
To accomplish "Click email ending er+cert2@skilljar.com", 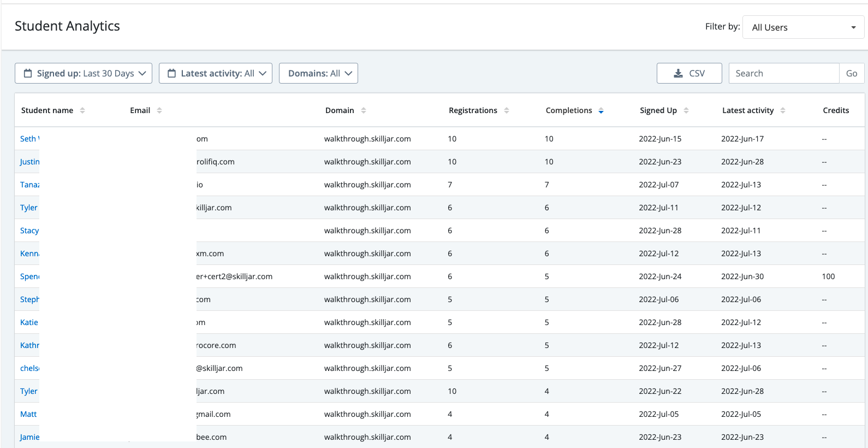I will click(235, 276).
